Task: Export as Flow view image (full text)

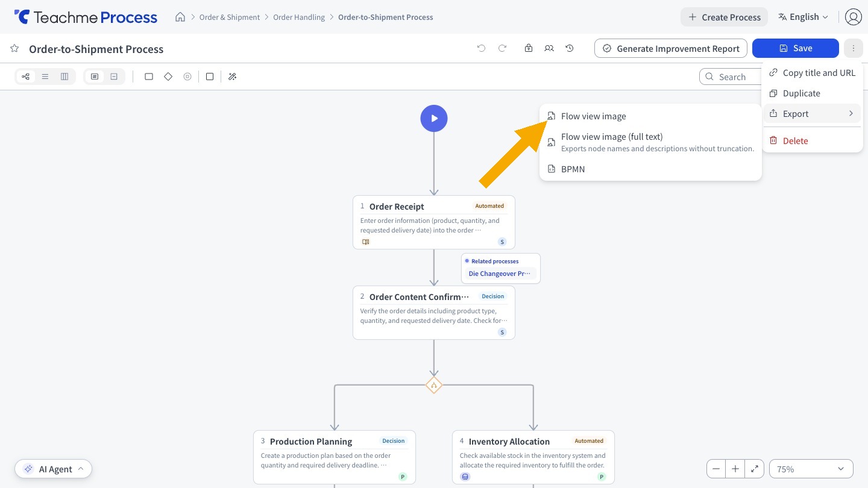Action: point(650,142)
